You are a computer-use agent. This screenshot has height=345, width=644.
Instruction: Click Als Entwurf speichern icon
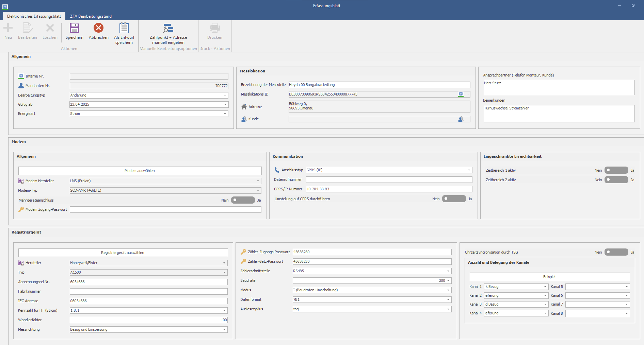click(124, 28)
